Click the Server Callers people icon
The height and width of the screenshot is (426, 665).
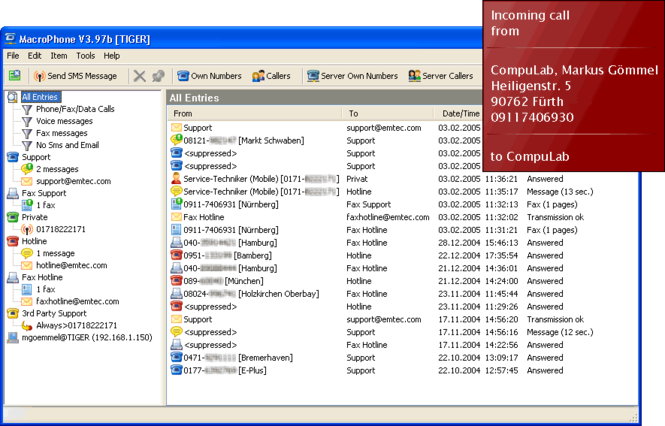(x=414, y=76)
